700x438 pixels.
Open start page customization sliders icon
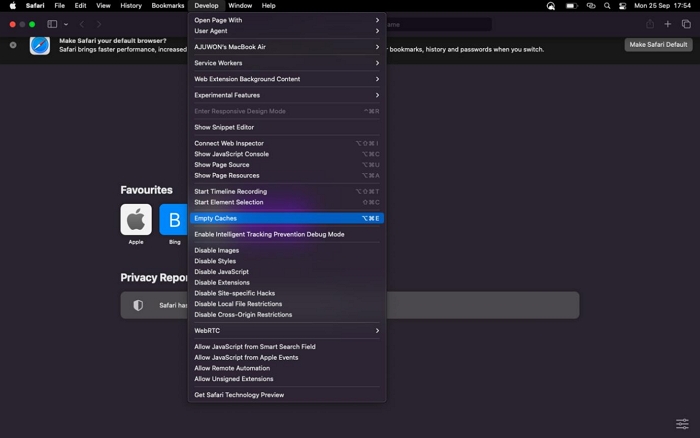tap(682, 424)
